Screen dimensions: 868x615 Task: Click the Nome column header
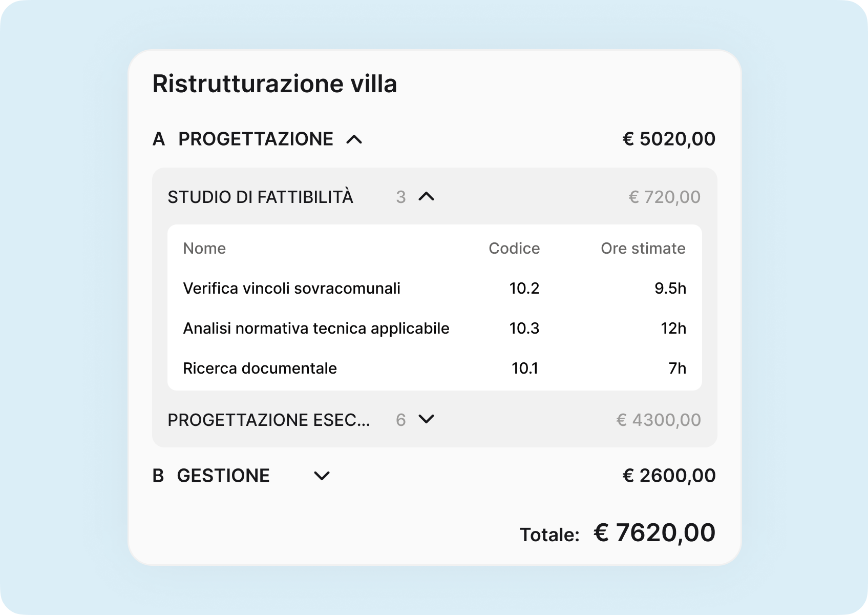coord(204,249)
